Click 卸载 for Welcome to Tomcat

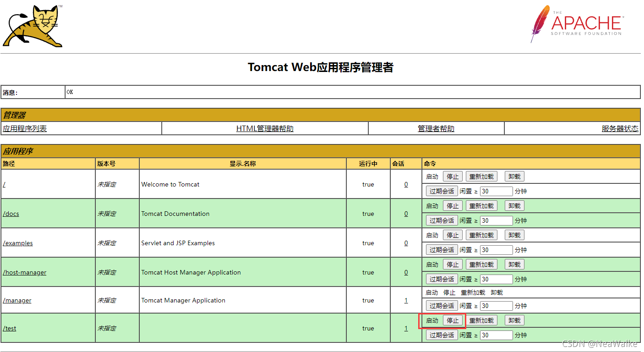click(514, 176)
